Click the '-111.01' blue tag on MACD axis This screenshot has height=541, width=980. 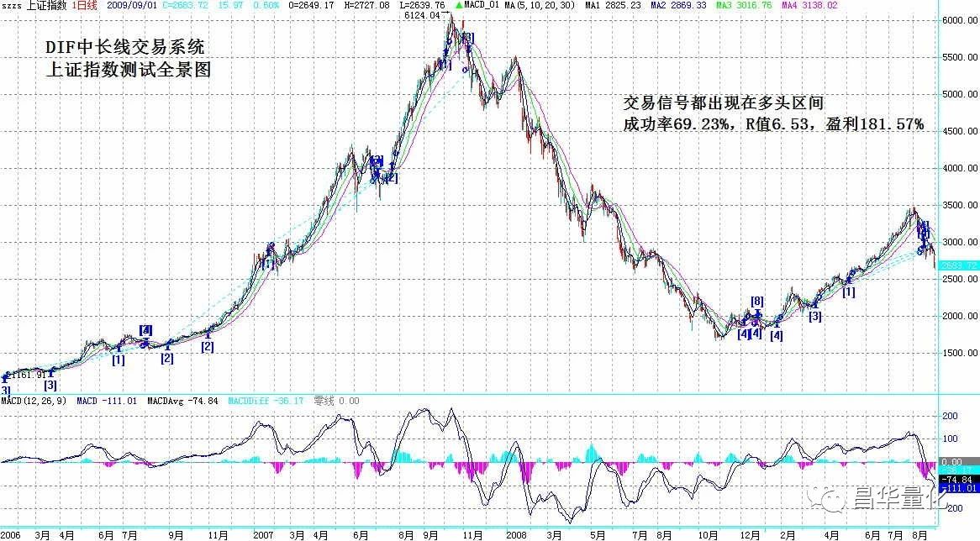[x=957, y=488]
